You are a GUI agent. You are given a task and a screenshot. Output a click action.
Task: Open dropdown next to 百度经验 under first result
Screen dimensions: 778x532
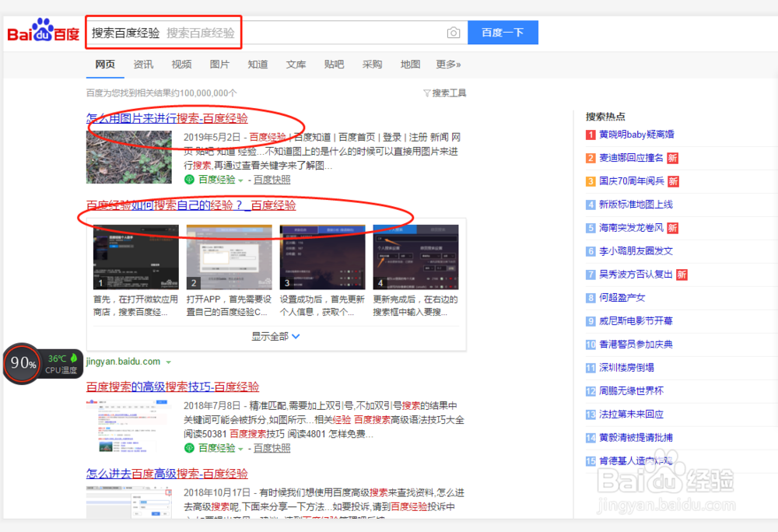(240, 180)
